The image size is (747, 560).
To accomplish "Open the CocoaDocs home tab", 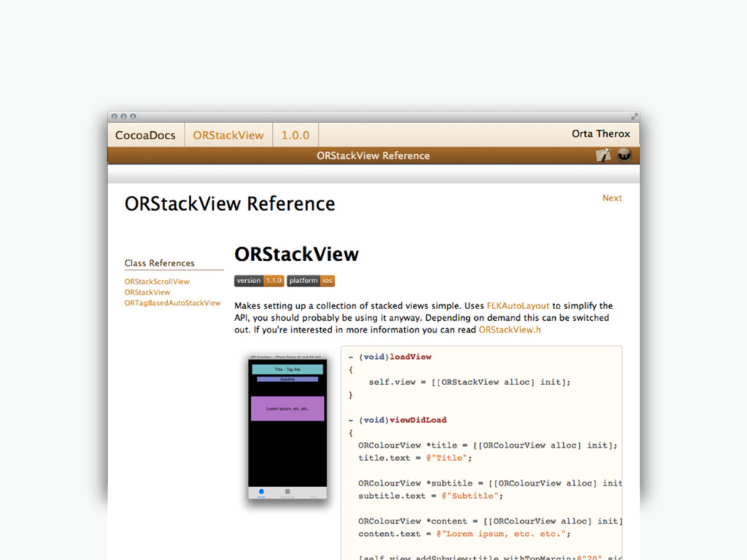I will click(x=145, y=135).
